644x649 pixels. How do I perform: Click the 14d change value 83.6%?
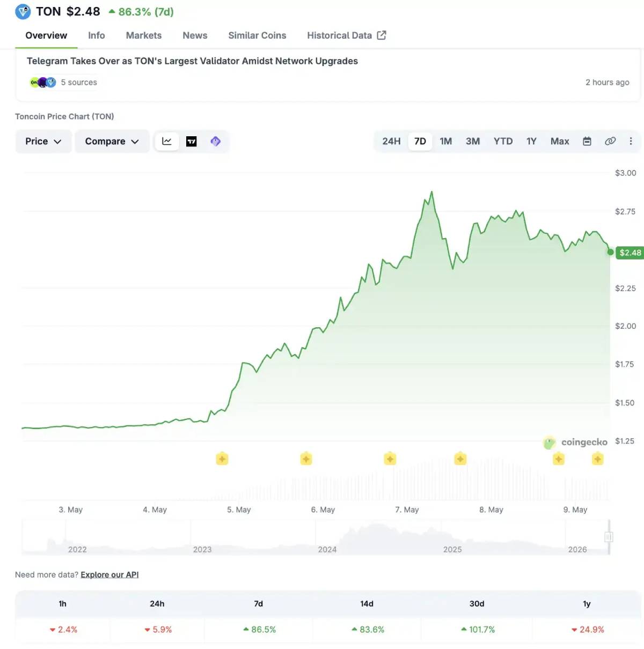coord(368,629)
